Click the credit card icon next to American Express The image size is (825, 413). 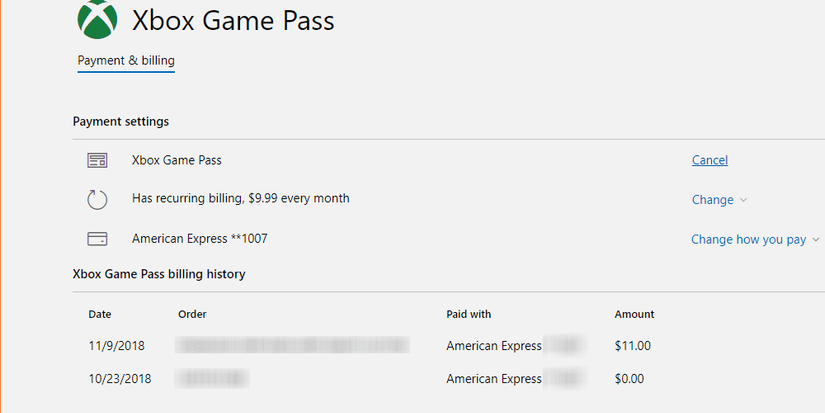point(97,239)
